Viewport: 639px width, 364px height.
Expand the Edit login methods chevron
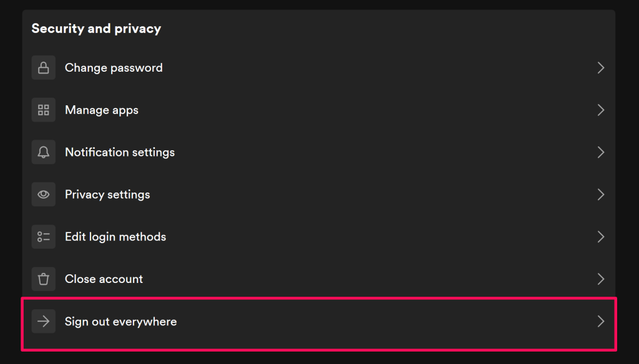tap(601, 237)
